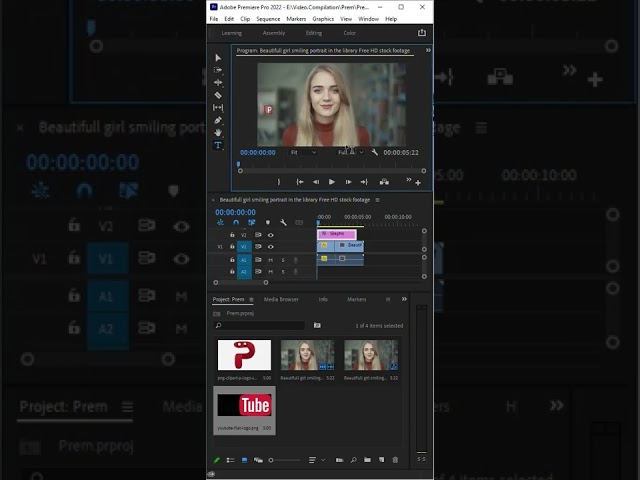This screenshot has width=640, height=480.
Task: Open Quick Export share icon
Action: coord(422,33)
